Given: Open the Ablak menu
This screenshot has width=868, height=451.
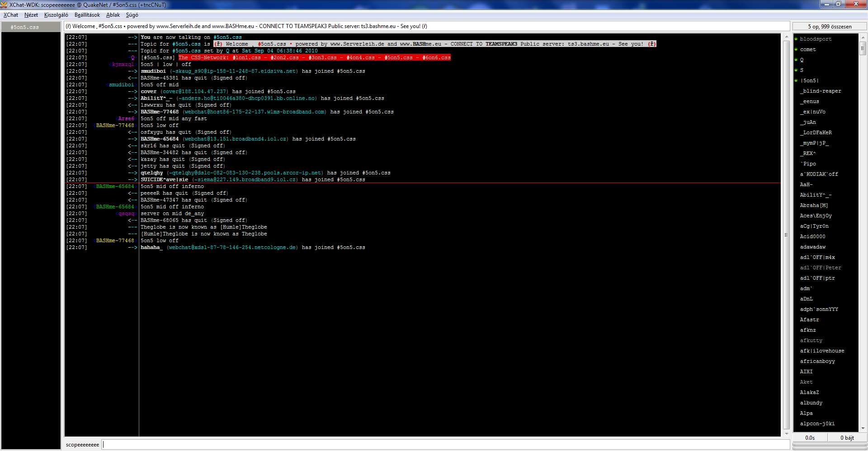Looking at the screenshot, I should 113,15.
